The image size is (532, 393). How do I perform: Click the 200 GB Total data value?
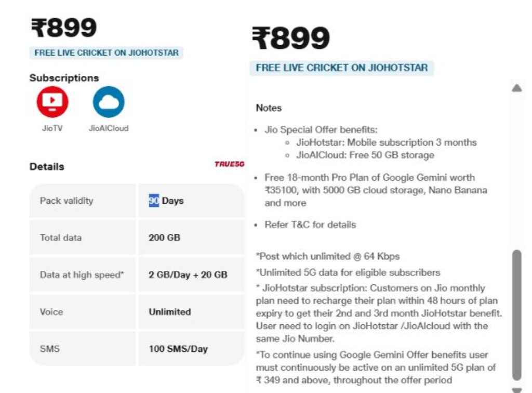click(x=164, y=238)
